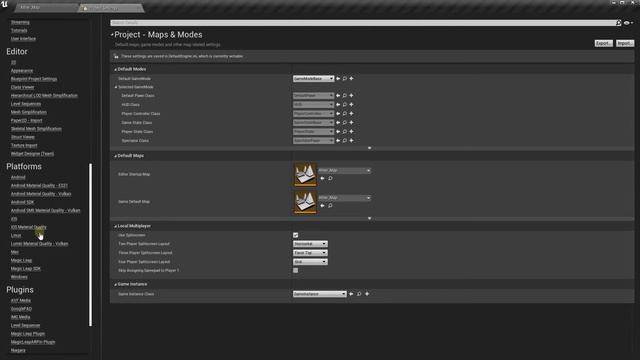The width and height of the screenshot is (640, 360).
Task: Open Default GameMode dropdown
Action: (313, 78)
